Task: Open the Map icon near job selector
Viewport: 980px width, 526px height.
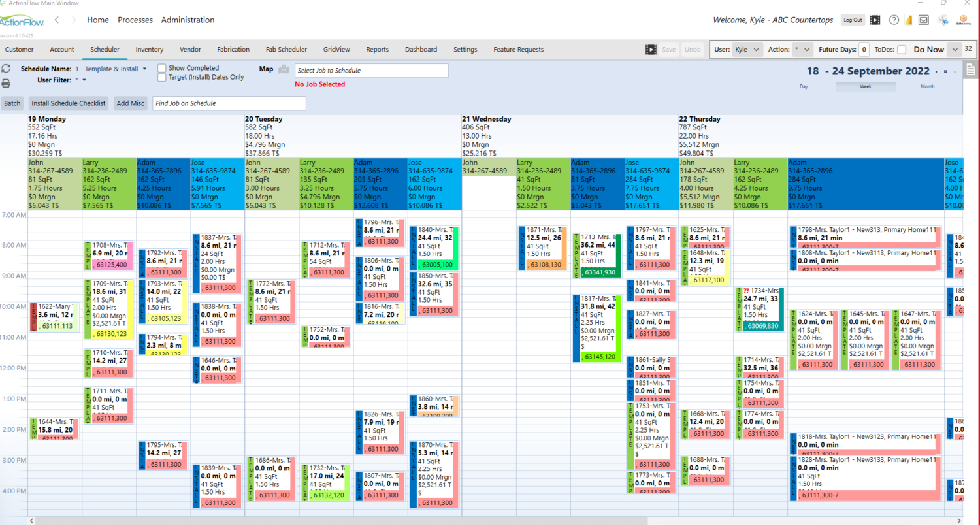Action: (x=284, y=69)
